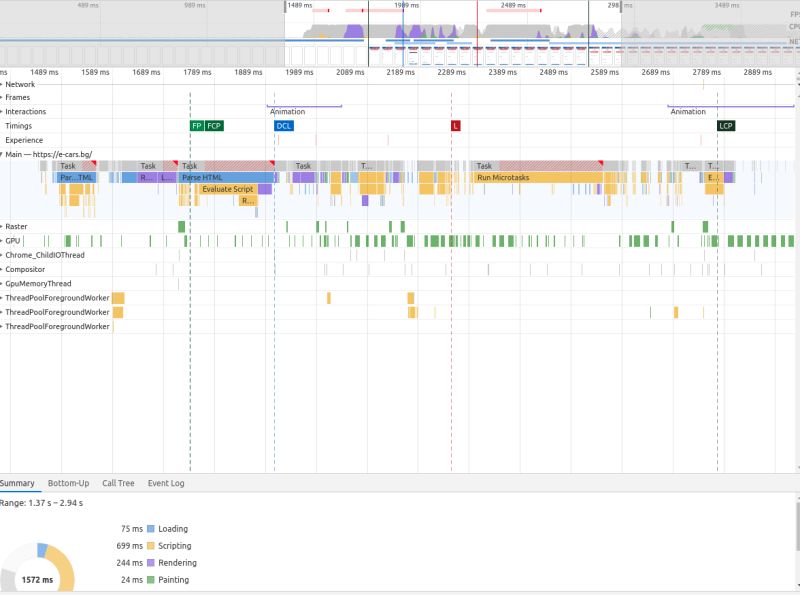
Task: Click the Animation span in Interactions track
Action: pos(290,111)
